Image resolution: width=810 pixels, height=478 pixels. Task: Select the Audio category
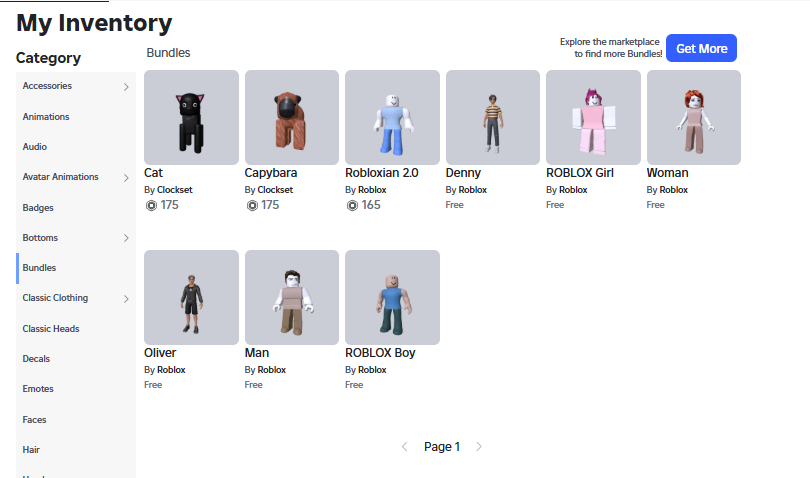pos(76,147)
